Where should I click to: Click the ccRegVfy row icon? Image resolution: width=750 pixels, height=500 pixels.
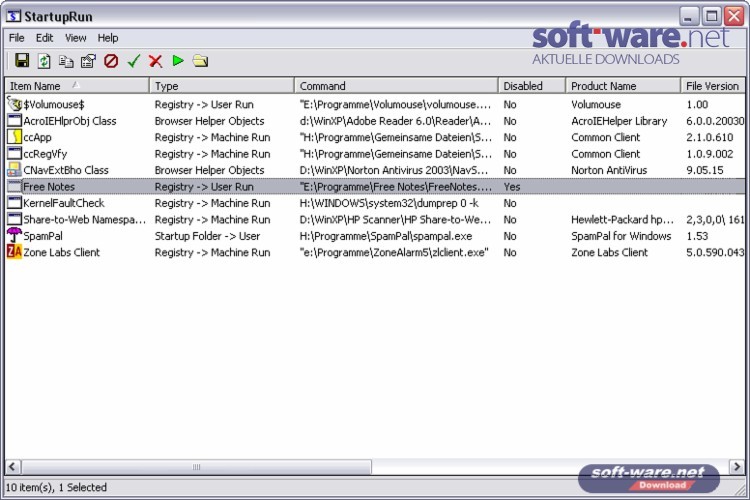[14, 154]
